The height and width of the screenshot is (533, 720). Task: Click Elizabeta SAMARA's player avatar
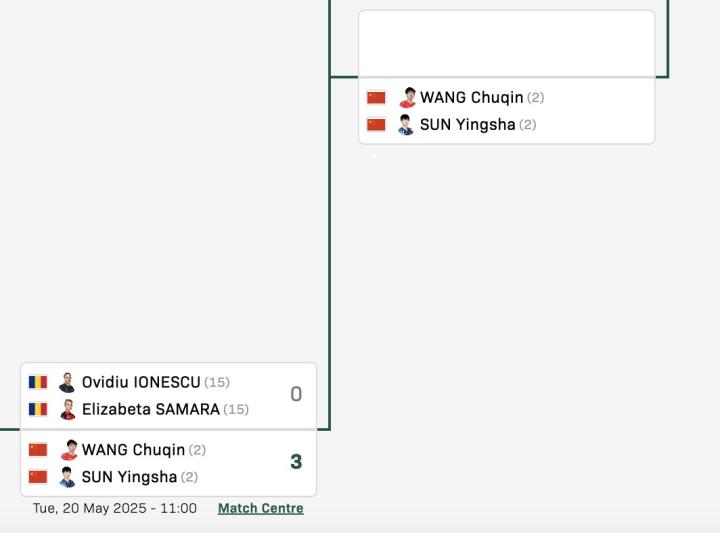tap(67, 409)
